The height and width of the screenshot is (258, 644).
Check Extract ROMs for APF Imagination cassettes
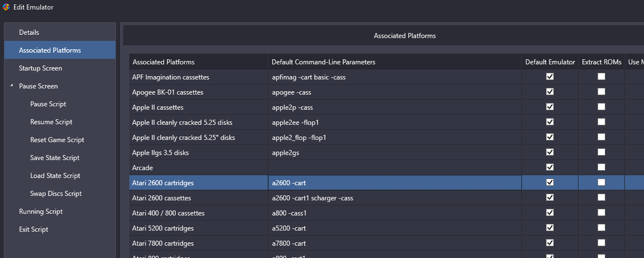point(601,77)
